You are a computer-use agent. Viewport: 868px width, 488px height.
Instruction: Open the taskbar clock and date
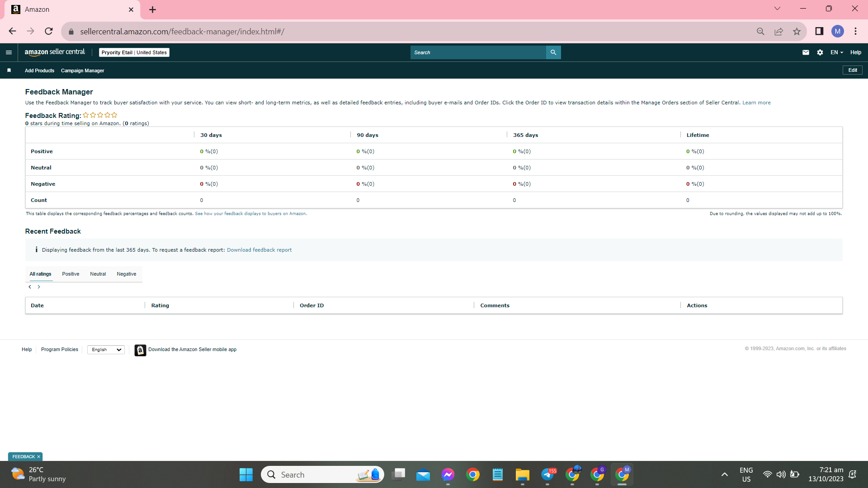tap(826, 474)
